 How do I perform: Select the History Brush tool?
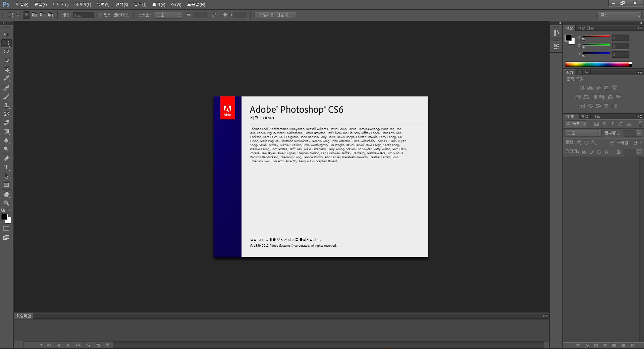pyautogui.click(x=6, y=114)
